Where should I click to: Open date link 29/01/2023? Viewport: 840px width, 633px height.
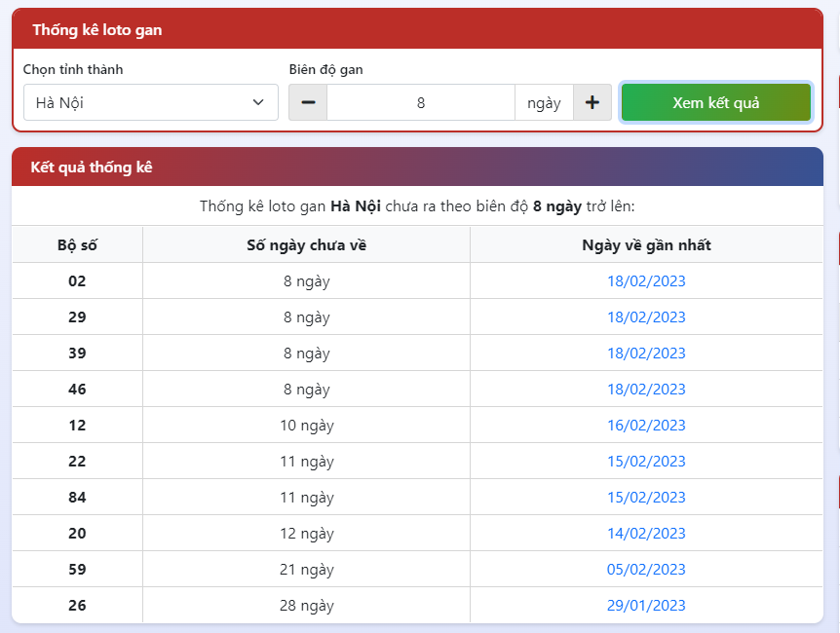coord(646,605)
